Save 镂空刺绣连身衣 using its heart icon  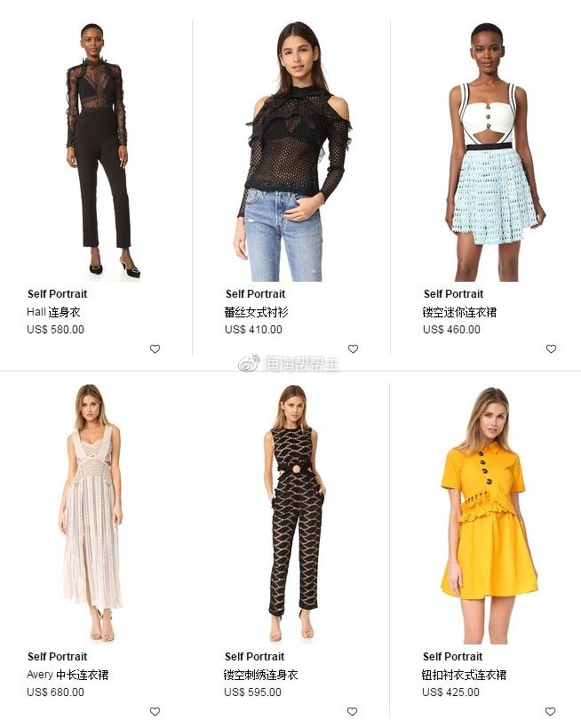coord(352,711)
